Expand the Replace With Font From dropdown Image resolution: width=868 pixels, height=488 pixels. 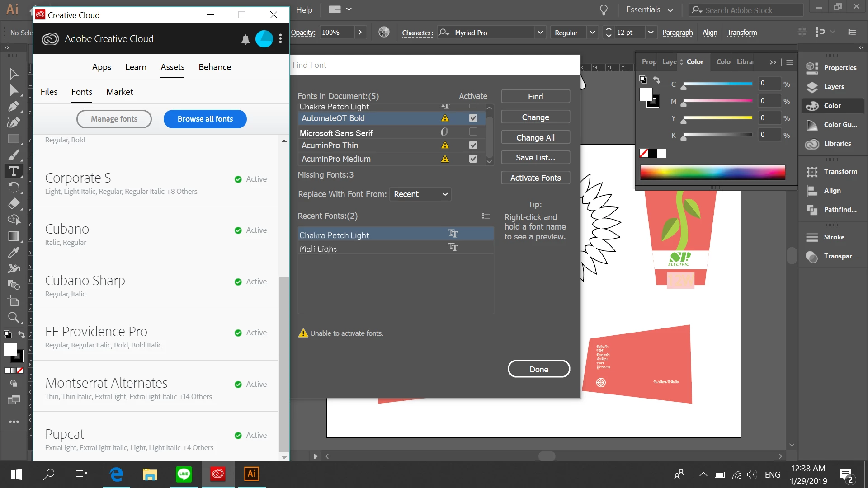420,194
